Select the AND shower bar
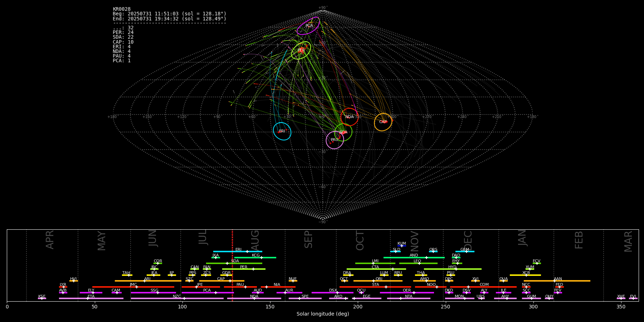644x322 pixels. (414, 258)
